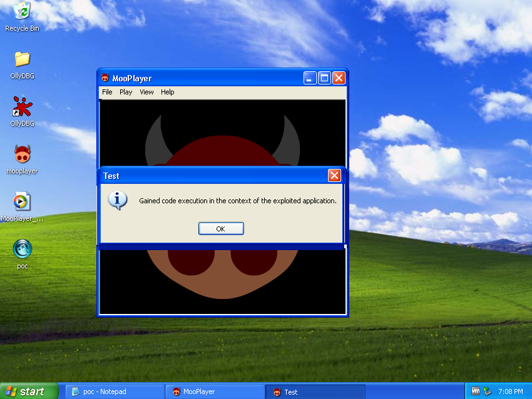
Task: Open the Windows start menu
Action: [29, 391]
